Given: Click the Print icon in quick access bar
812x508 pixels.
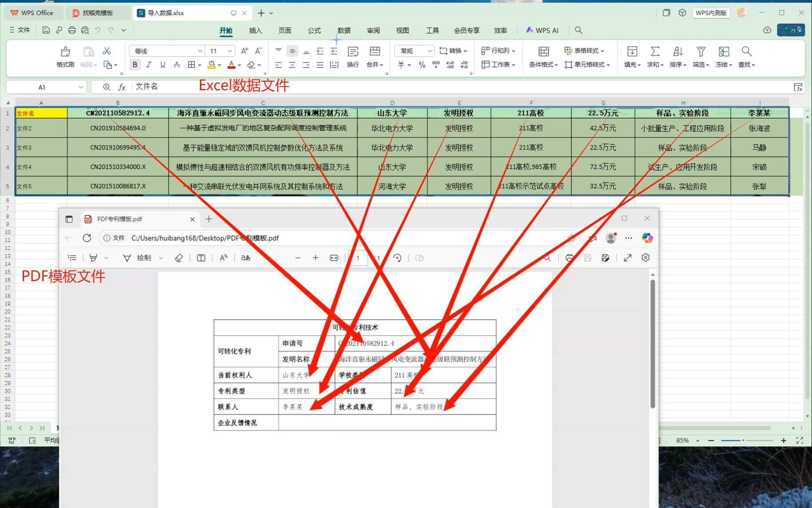Looking at the screenshot, I should pos(72,30).
